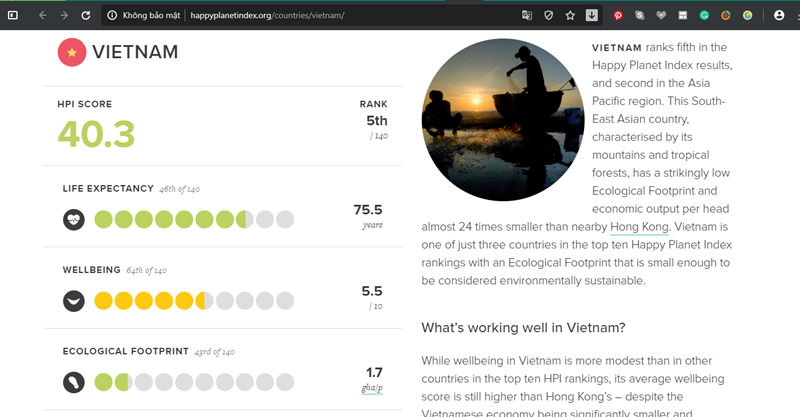Translate this page using the translate icon
This screenshot has width=800, height=417.
pos(527,15)
